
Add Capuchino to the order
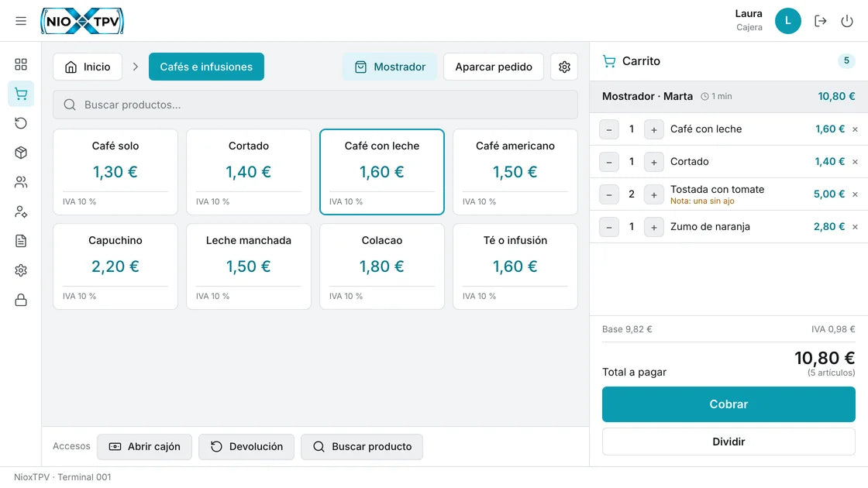click(115, 266)
